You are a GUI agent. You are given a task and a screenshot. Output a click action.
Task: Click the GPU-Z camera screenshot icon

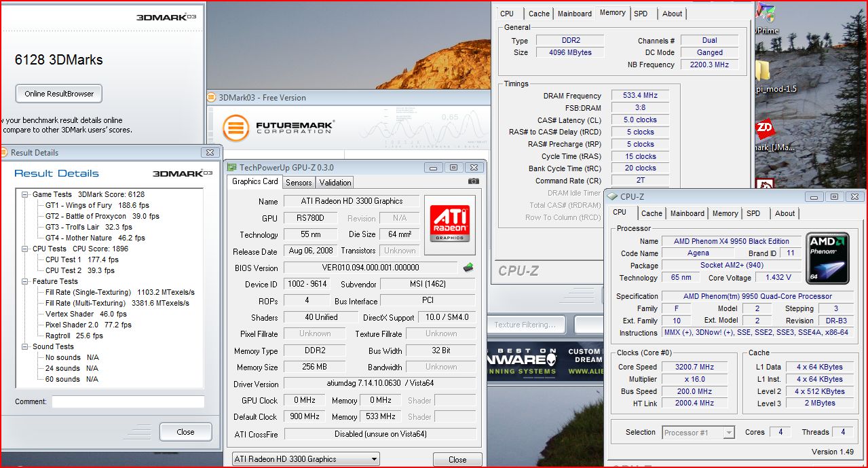[474, 181]
